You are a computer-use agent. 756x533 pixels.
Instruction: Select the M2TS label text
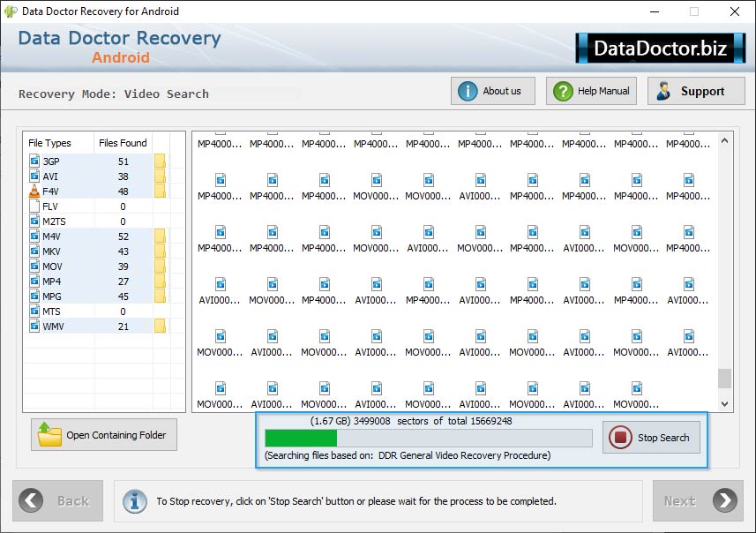point(54,221)
